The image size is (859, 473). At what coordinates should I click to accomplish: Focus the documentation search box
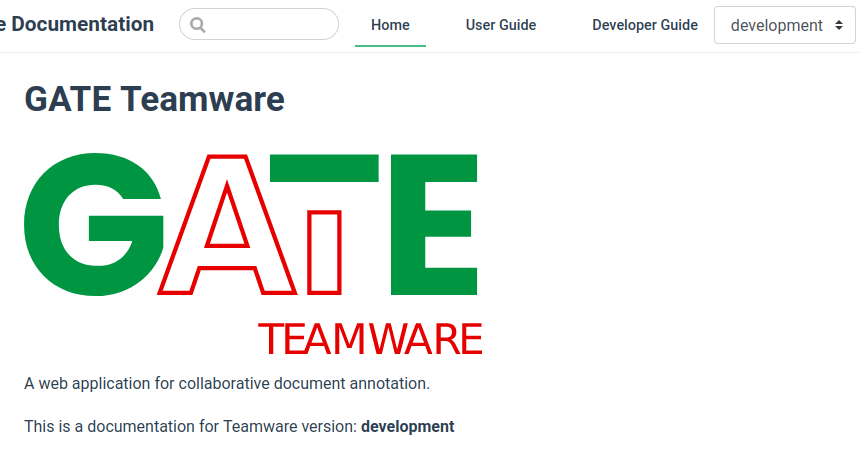pos(259,24)
